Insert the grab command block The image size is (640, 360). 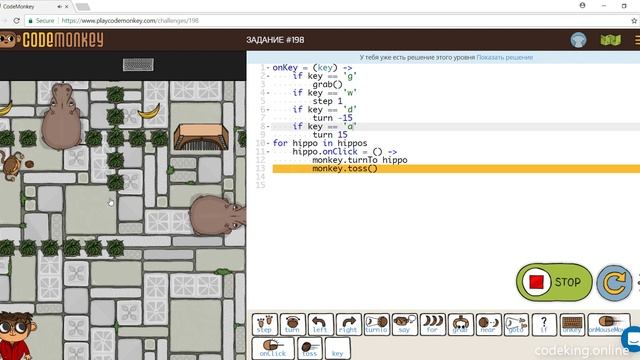[460, 324]
